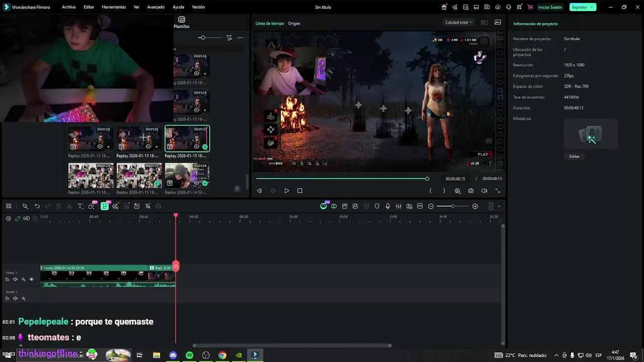644x362 pixels.
Task: Open the audio mixer icon
Action: pyautogui.click(x=398, y=206)
